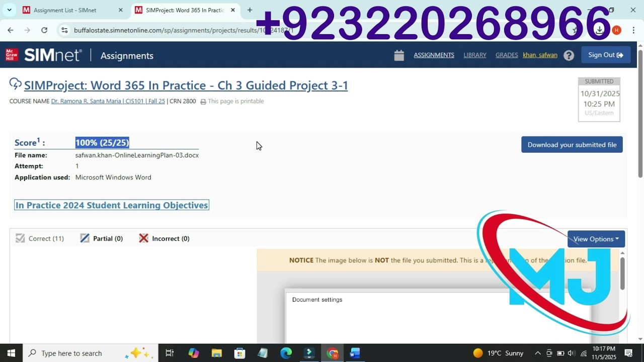644x362 pixels.
Task: Open the khan, safwan profile link
Action: (x=540, y=55)
